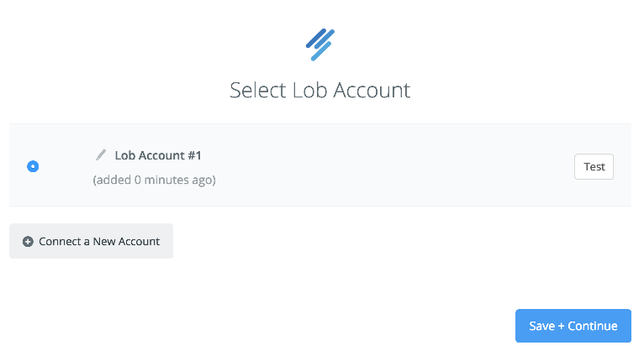Test the Lob Account #1 connection
Viewport: 644px width, 356px height.
point(594,166)
